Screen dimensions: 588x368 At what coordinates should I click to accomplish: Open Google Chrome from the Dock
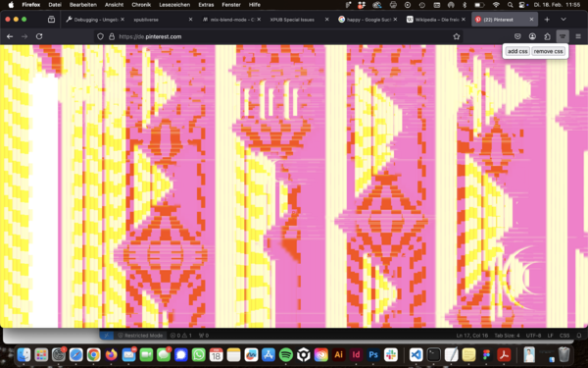[x=93, y=354]
